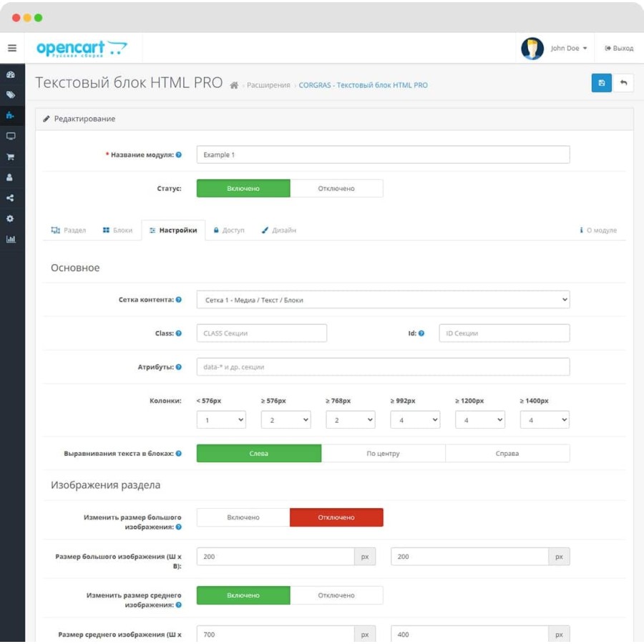Disable resizing of среднего изображения
This screenshot has height=644, width=644.
[x=336, y=595]
